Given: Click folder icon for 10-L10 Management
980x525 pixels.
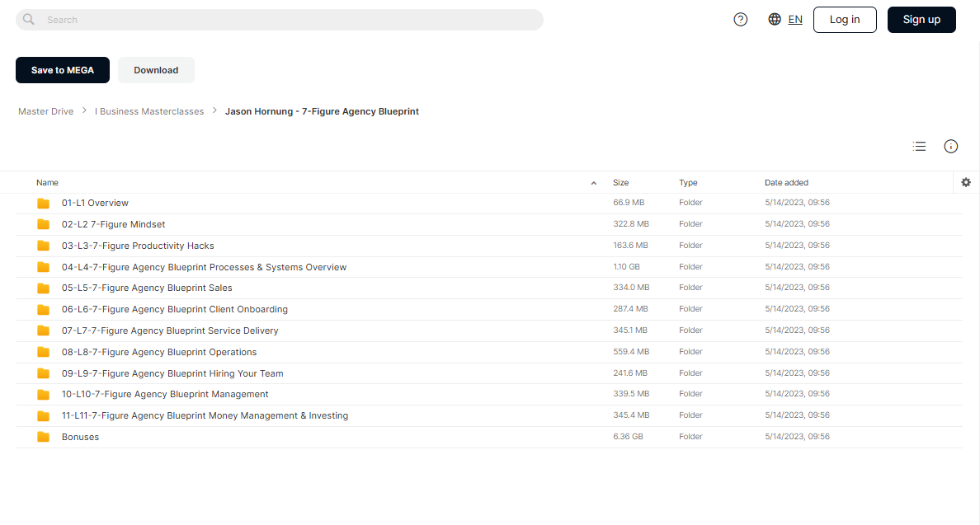Looking at the screenshot, I should click(x=43, y=394).
